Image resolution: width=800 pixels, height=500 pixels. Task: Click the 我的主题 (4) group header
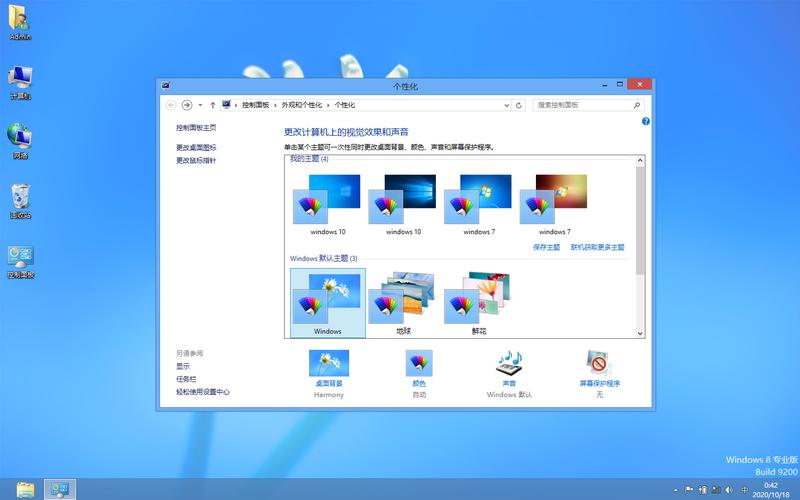click(x=309, y=159)
